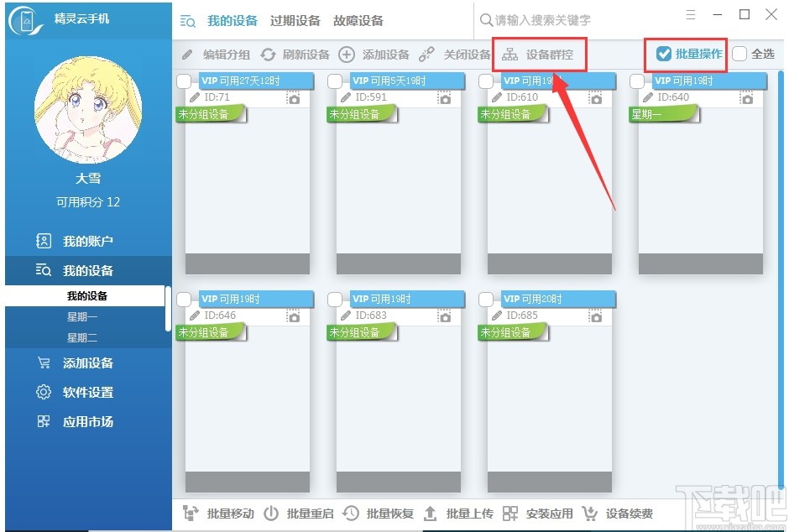This screenshot has width=789, height=532.
Task: Click the pencil rename icon beside ID:591
Action: (346, 97)
